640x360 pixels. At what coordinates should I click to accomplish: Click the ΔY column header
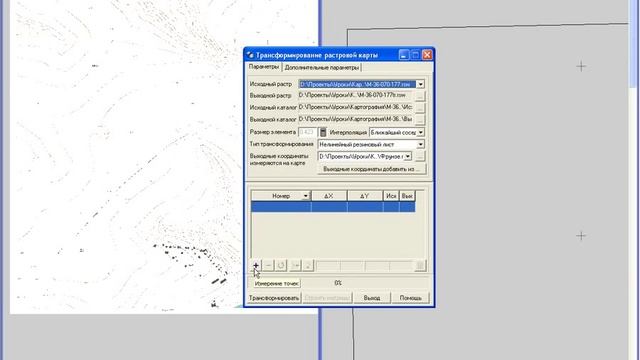pos(365,196)
